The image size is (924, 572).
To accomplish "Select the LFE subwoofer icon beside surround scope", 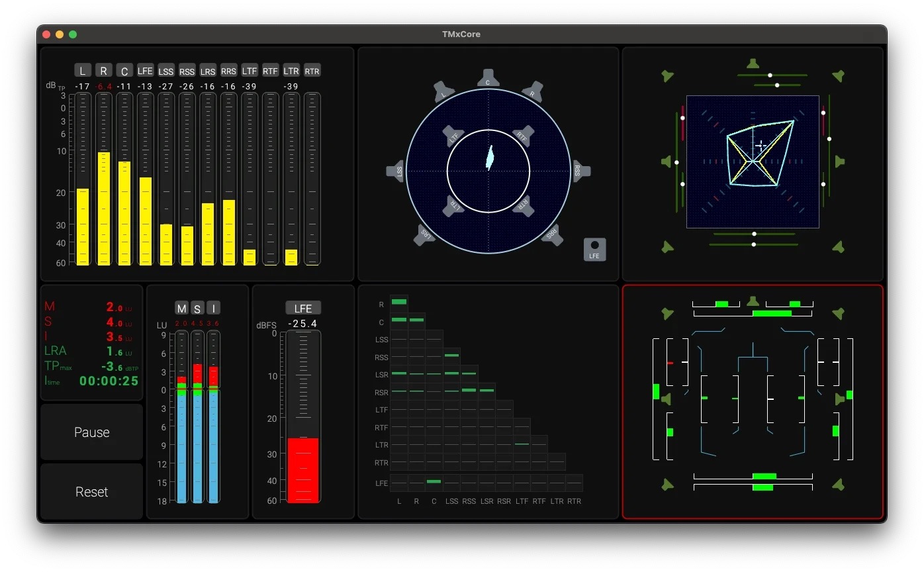I will pyautogui.click(x=594, y=249).
